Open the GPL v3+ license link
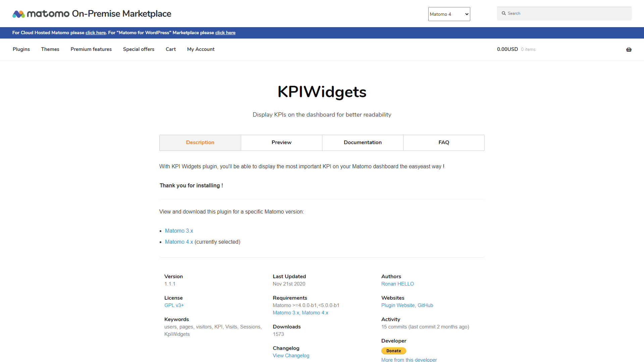The image size is (644, 362). click(x=174, y=305)
